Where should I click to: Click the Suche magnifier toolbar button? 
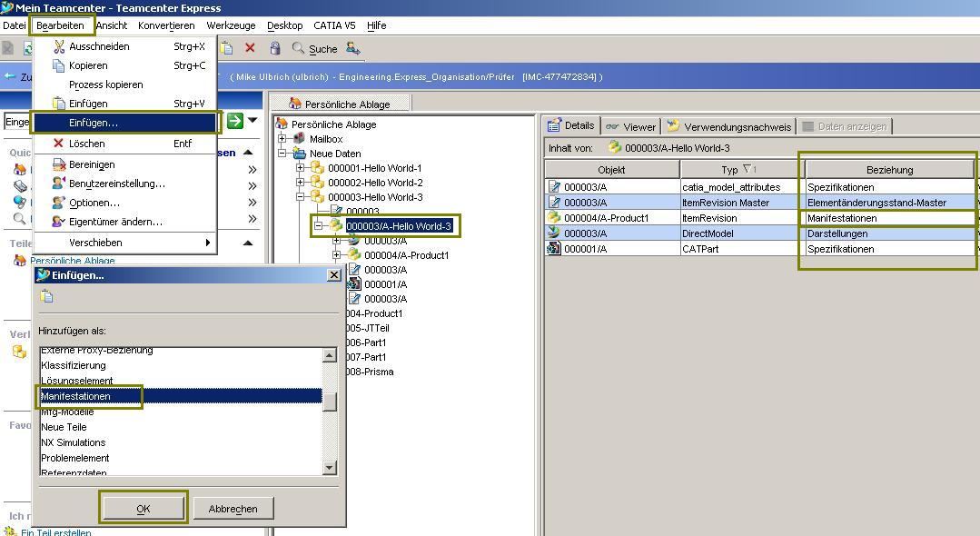(x=315, y=49)
